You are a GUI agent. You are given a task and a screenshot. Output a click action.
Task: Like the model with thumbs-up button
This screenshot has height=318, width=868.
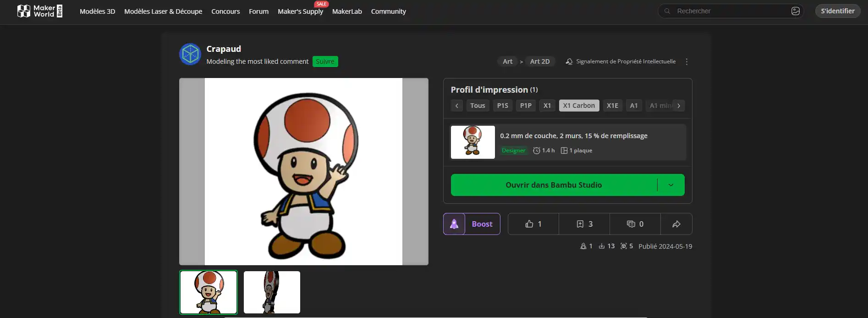(533, 224)
